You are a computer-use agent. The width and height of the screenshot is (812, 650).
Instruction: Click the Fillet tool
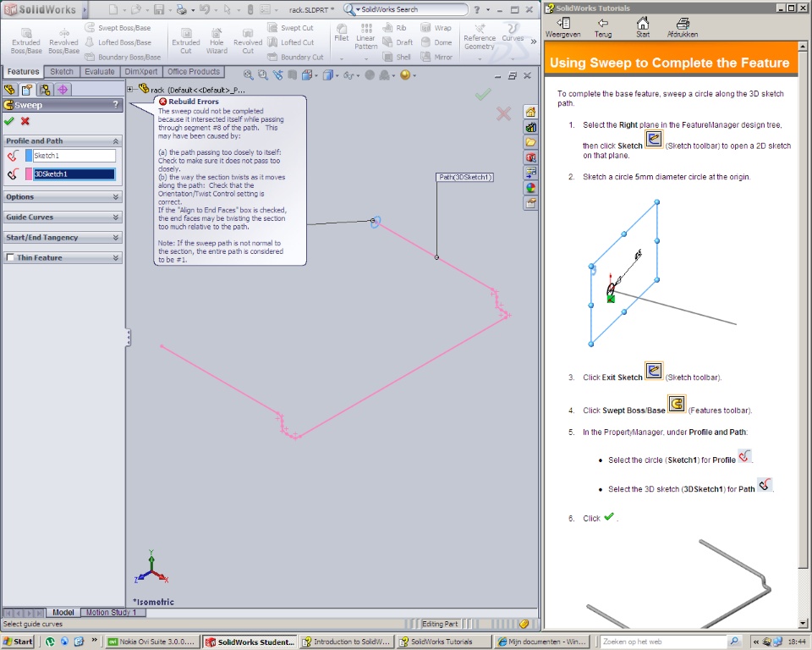pos(341,33)
